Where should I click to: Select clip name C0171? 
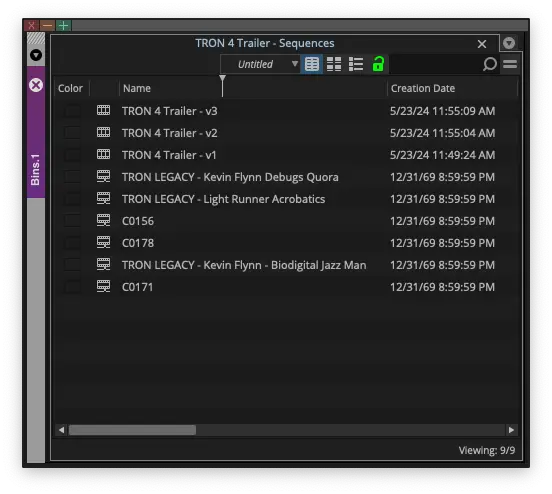(x=138, y=287)
